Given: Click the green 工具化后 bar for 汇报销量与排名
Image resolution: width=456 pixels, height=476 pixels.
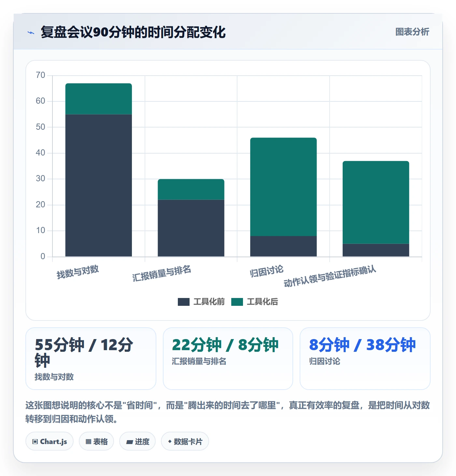Looking at the screenshot, I should point(191,189).
